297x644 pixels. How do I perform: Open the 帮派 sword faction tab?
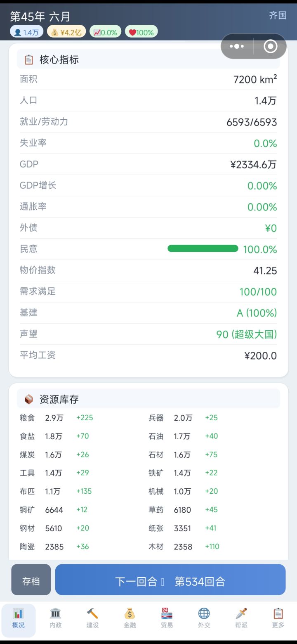(x=241, y=618)
